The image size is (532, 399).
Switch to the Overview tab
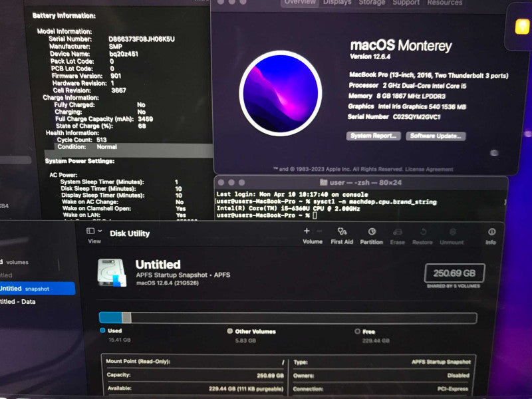[x=300, y=3]
